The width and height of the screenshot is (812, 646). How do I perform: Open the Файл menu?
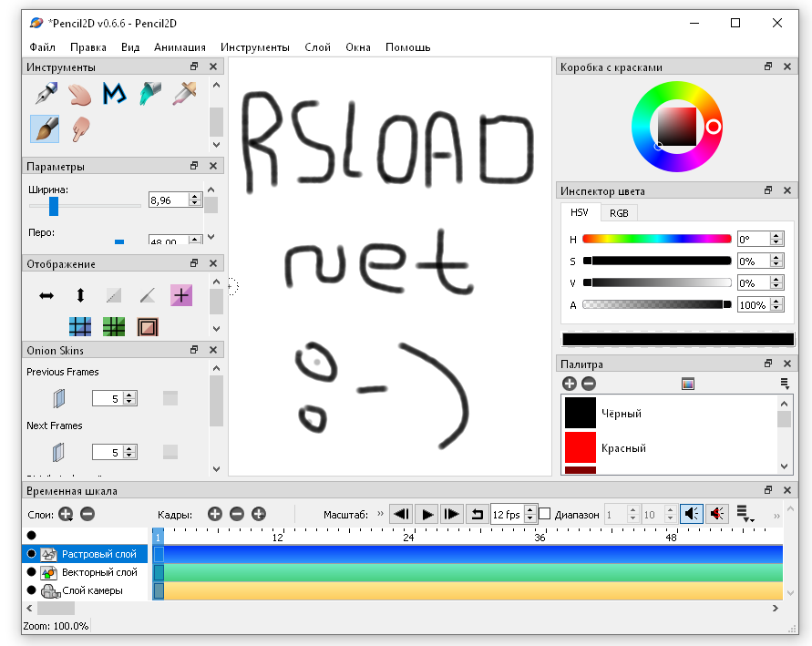click(x=43, y=47)
